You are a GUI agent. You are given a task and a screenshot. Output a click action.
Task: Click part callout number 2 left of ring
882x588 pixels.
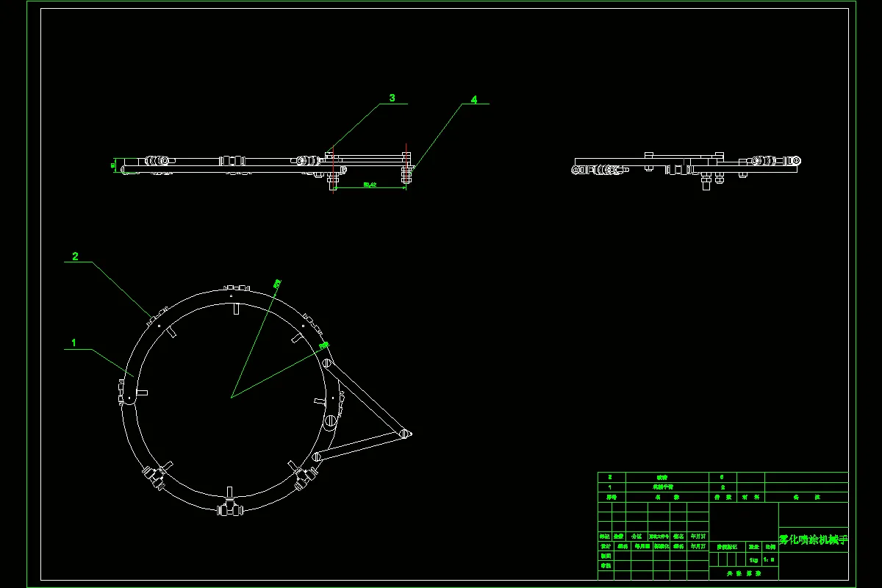point(75,257)
